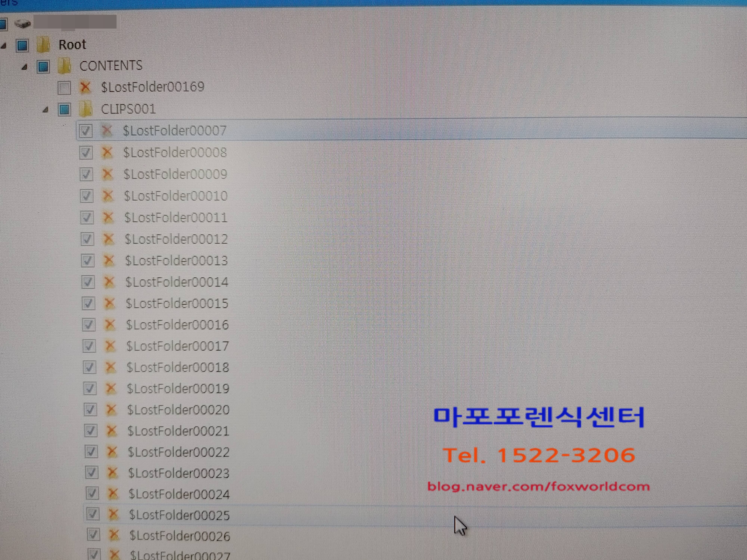Select the $LostFolder00023 entry

coord(179,473)
